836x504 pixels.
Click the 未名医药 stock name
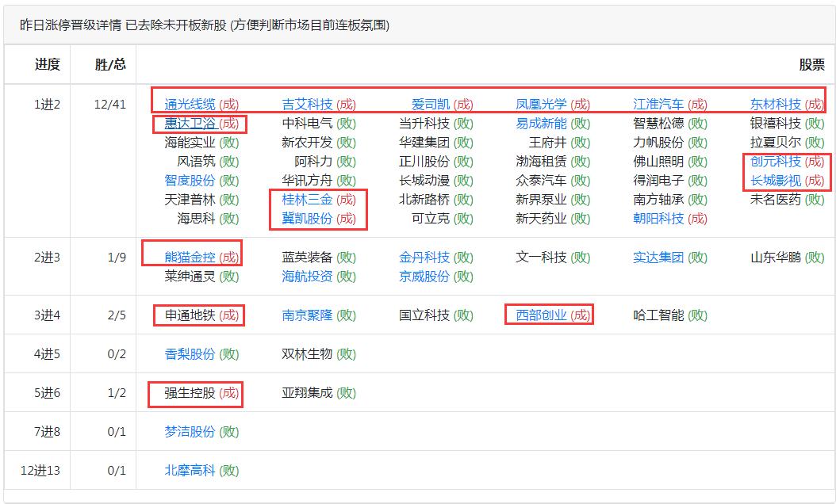(776, 200)
